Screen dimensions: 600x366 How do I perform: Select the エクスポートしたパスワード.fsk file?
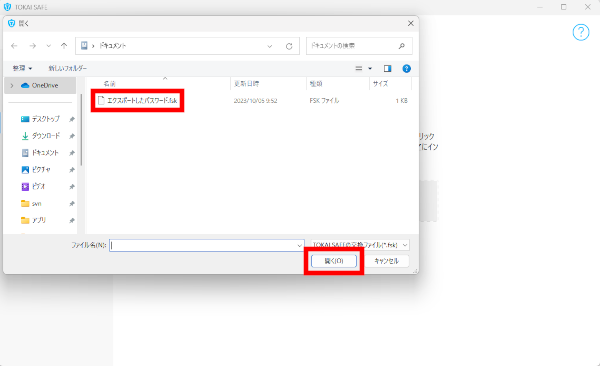pyautogui.click(x=137, y=101)
